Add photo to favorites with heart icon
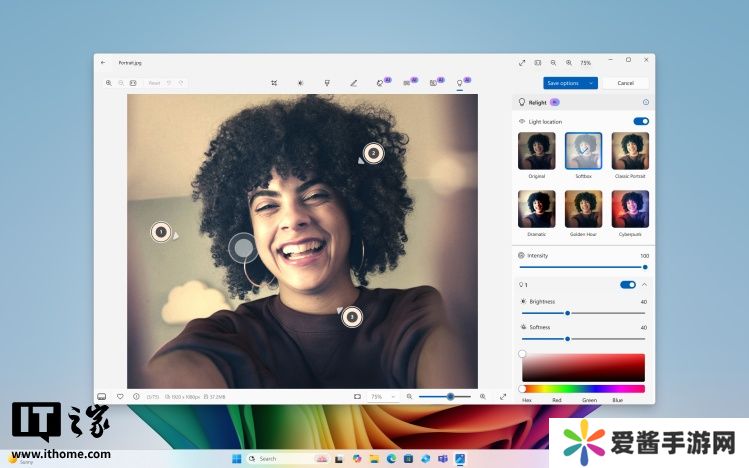749x468 pixels. coord(120,396)
